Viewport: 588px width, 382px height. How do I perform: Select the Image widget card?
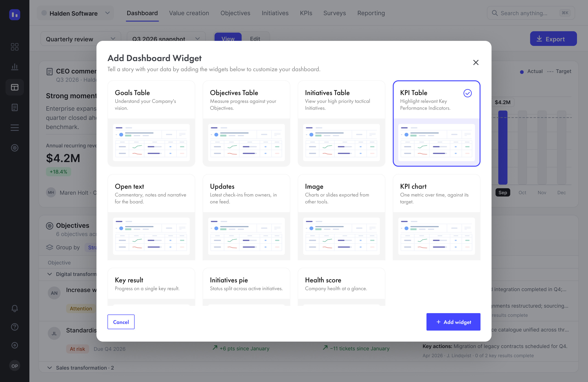pos(341,217)
